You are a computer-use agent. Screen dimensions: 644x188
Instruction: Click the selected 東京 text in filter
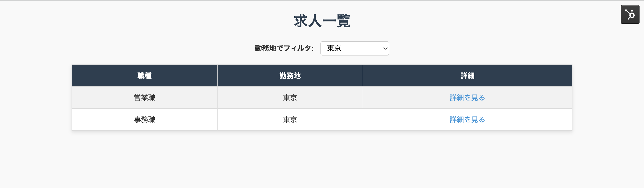click(x=334, y=48)
